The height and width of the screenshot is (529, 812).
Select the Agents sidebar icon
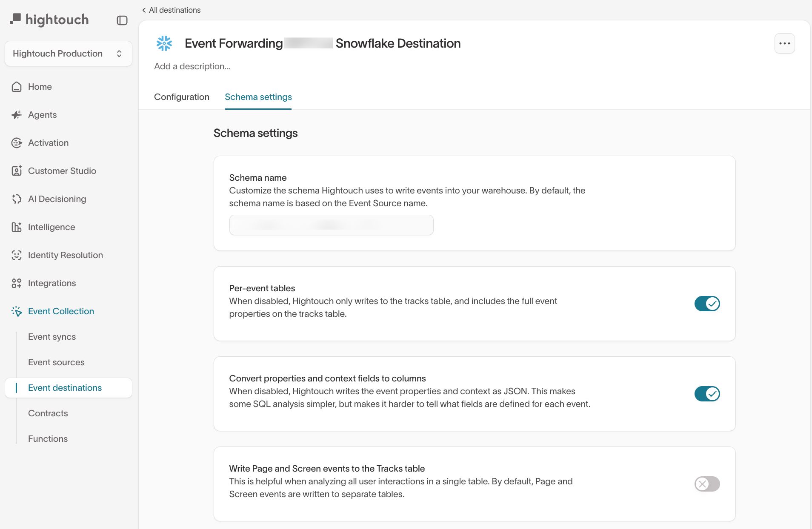[x=17, y=114]
